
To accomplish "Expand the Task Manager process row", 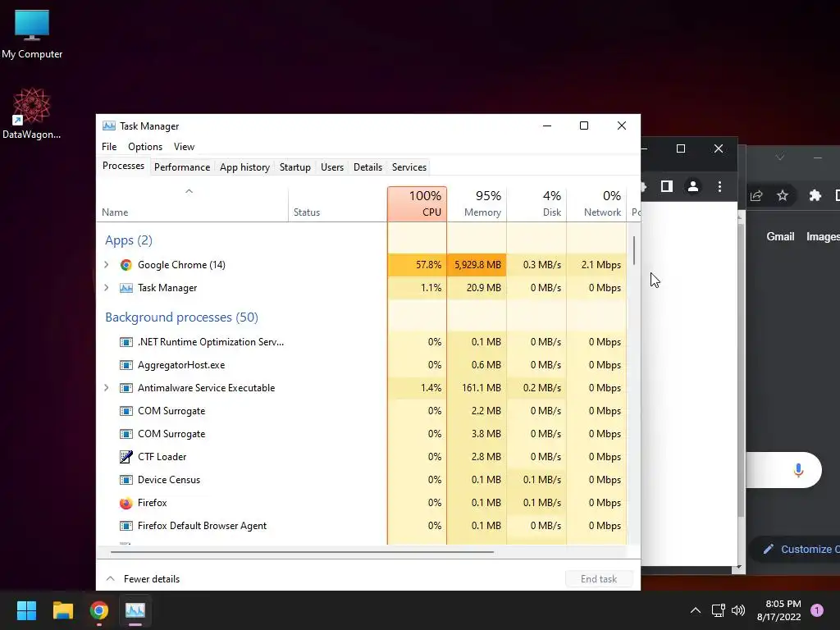I will tap(107, 288).
